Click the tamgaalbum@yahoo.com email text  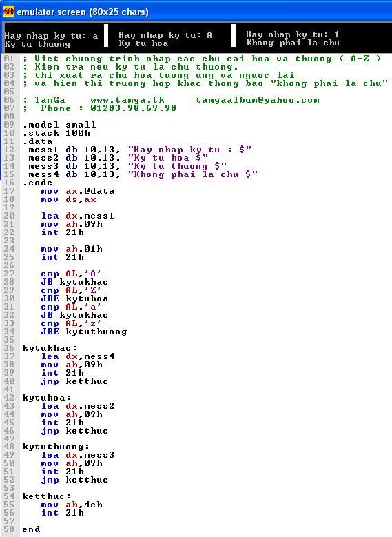point(258,101)
